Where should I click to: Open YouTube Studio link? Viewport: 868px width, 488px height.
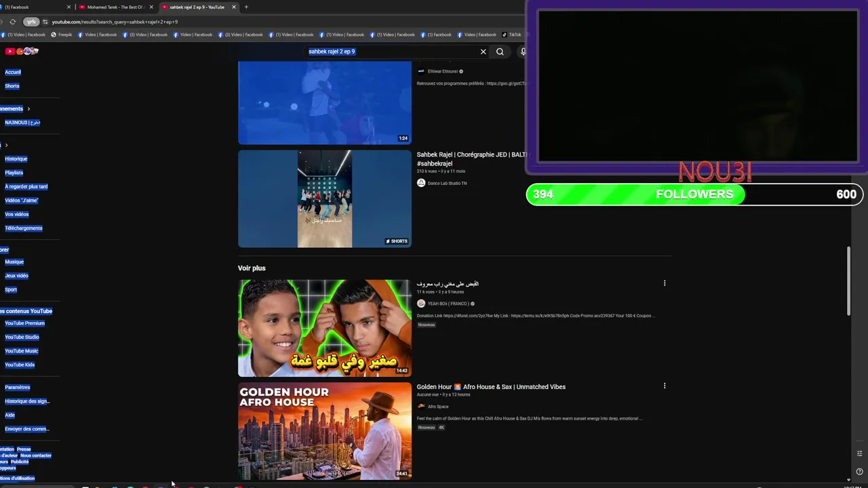(x=22, y=337)
